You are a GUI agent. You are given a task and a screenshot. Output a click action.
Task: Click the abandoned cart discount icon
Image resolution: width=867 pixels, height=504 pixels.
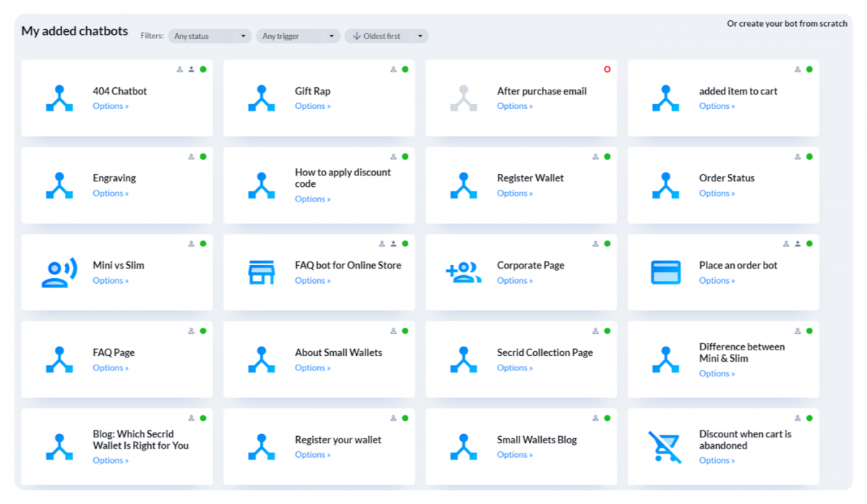tap(665, 446)
